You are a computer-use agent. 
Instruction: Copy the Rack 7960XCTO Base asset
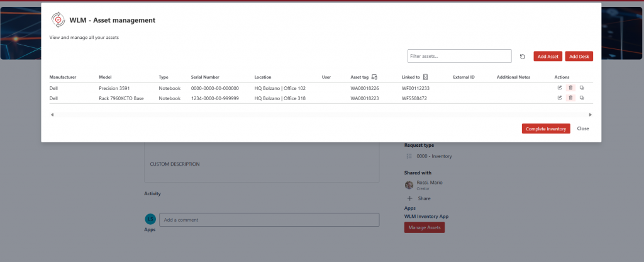(582, 98)
